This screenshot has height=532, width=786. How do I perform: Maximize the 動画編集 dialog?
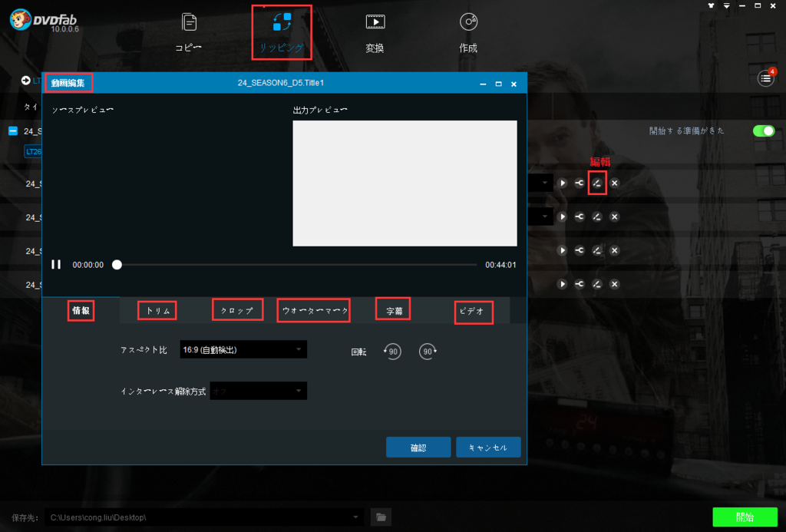pyautogui.click(x=498, y=84)
